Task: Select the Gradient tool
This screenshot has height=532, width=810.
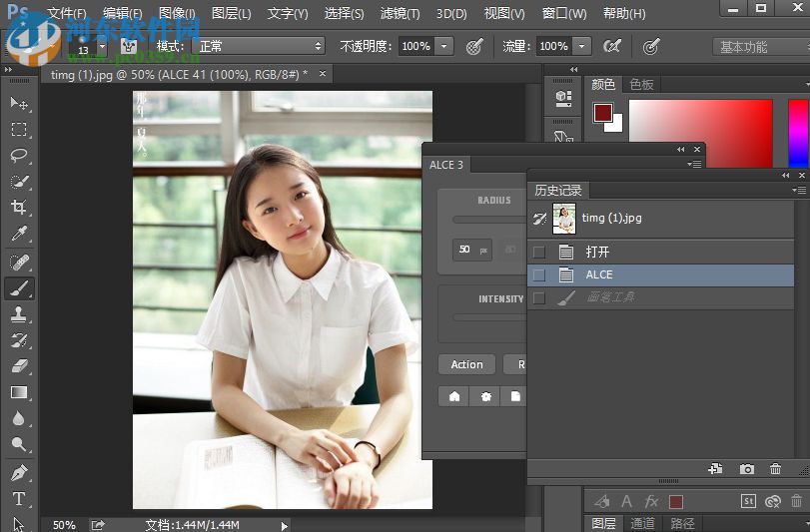Action: tap(19, 392)
